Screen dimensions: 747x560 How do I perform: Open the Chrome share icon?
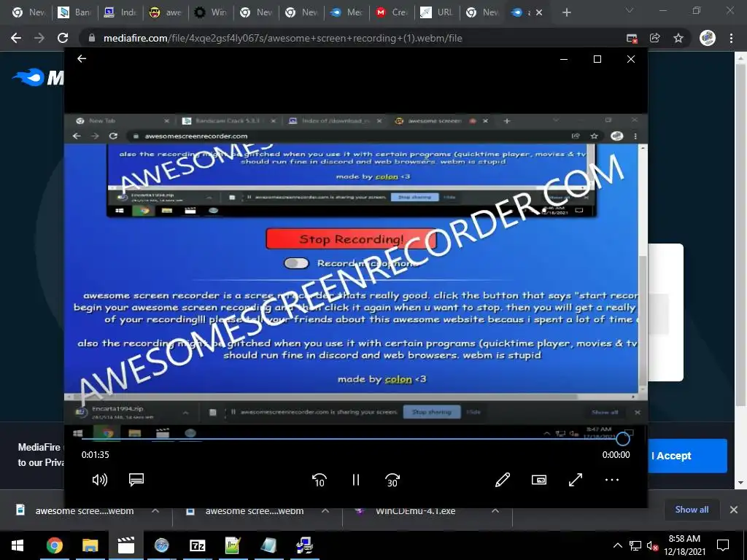[655, 38]
